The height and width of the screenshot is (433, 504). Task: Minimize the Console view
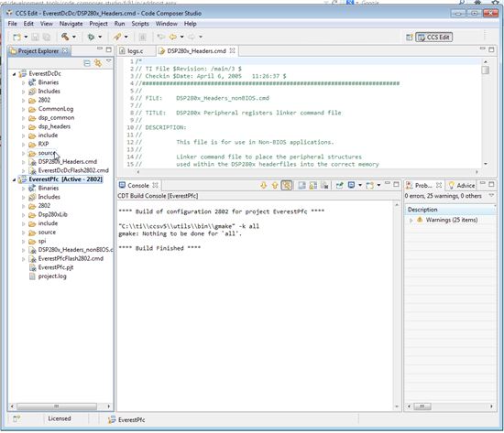[x=388, y=183]
